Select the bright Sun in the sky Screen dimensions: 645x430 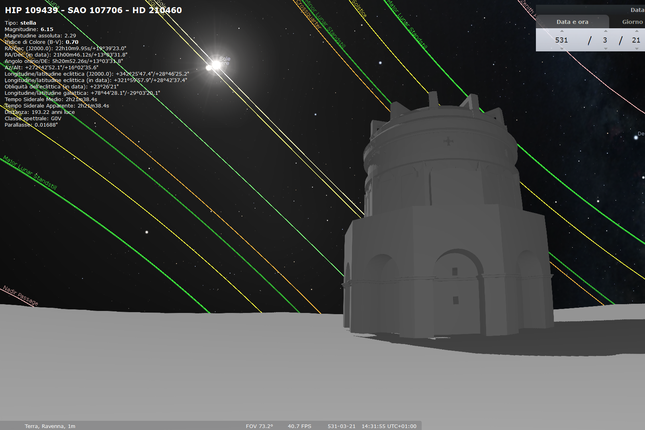214,66
